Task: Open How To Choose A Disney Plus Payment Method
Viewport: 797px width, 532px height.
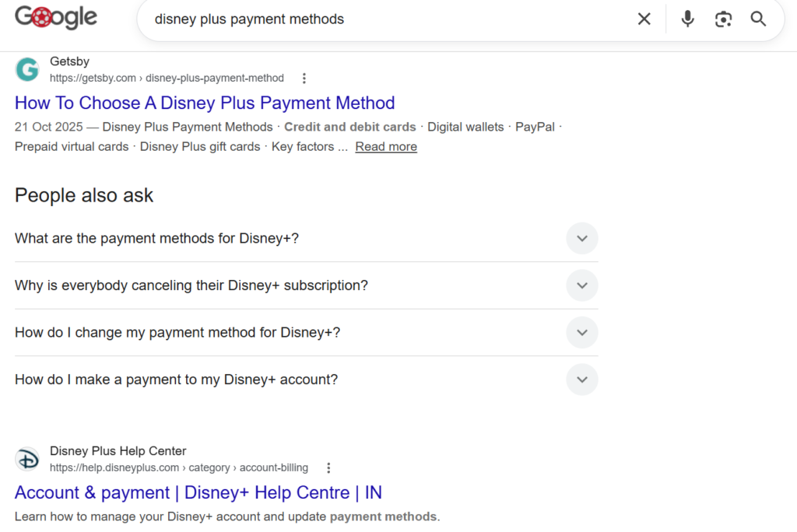Action: 205,103
